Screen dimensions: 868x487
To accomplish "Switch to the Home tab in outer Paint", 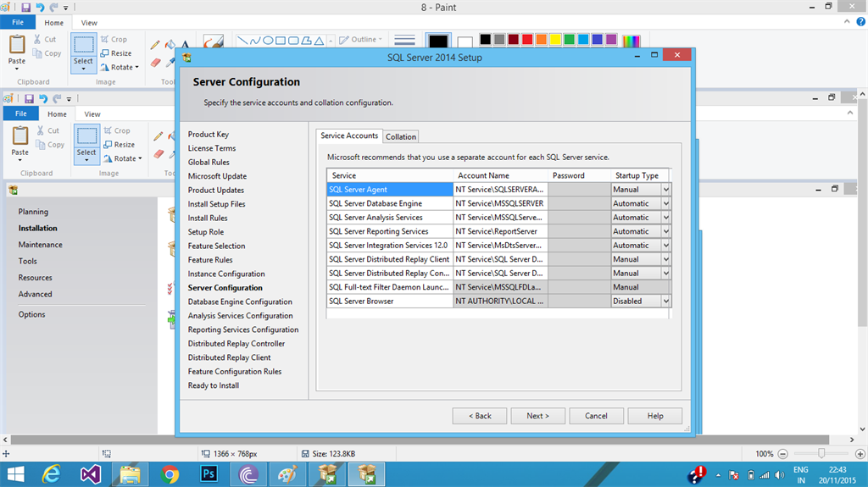I will pos(53,23).
